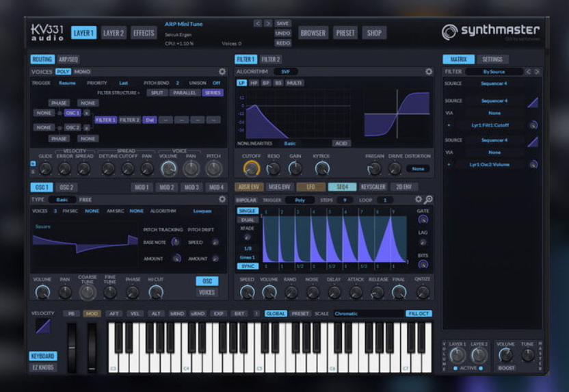This screenshot has width=569, height=392.
Task: Toggle the ACID filter option
Action: click(x=341, y=144)
